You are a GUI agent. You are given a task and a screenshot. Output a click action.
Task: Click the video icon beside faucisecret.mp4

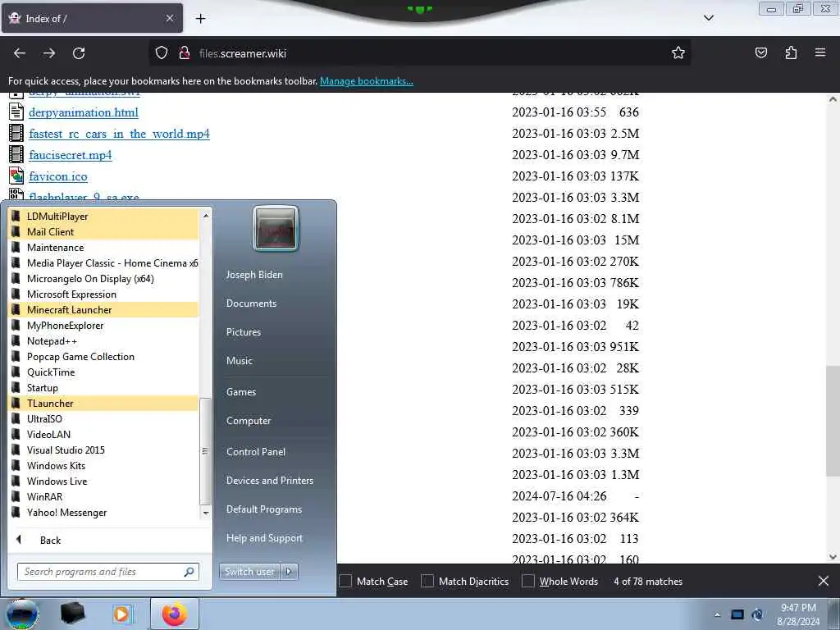[x=16, y=155]
